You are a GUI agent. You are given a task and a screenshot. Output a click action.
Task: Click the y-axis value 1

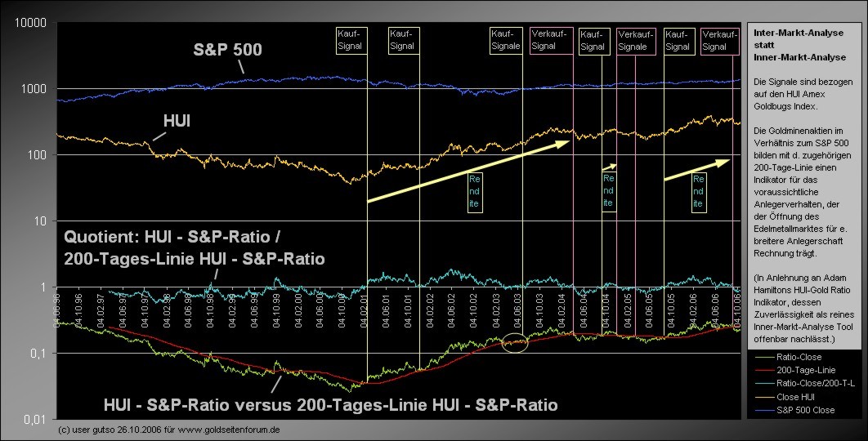click(43, 287)
